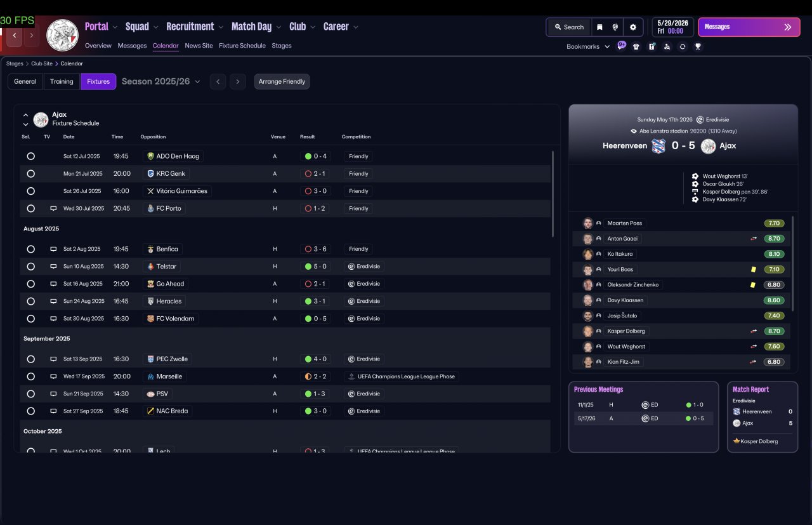Viewport: 812px width, 525px height.
Task: Open the Overview sub-tab
Action: click(x=98, y=46)
